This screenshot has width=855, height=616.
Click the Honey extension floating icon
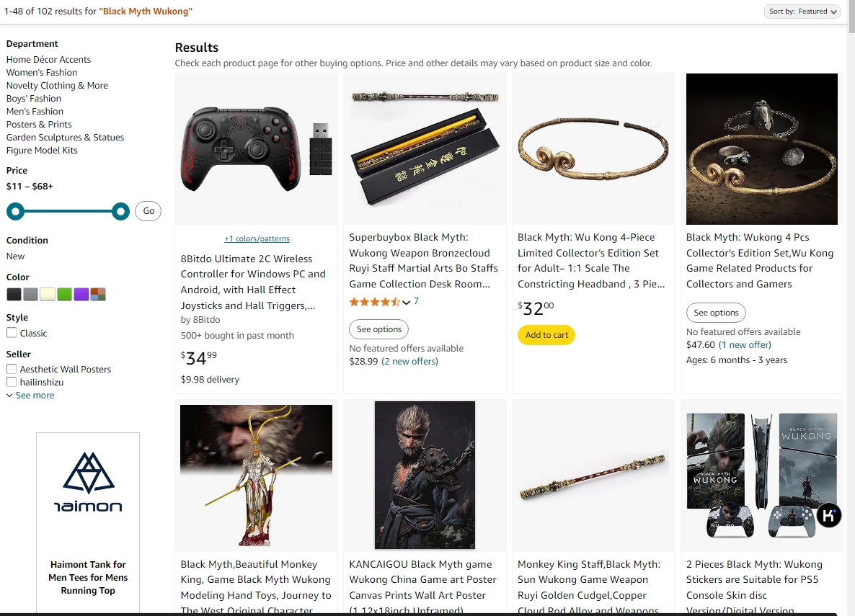[829, 515]
